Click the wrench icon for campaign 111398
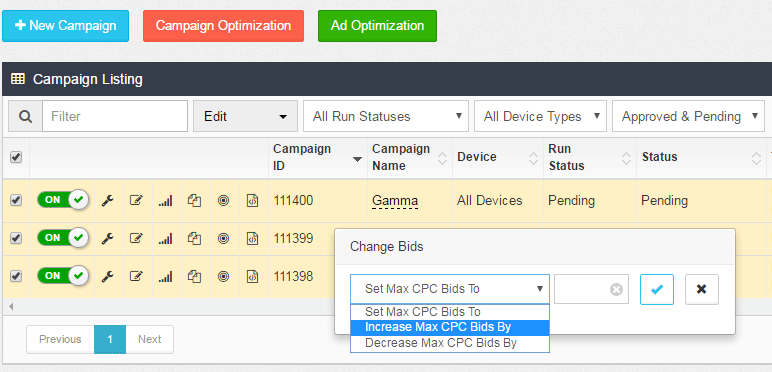The width and height of the screenshot is (772, 372). click(108, 277)
